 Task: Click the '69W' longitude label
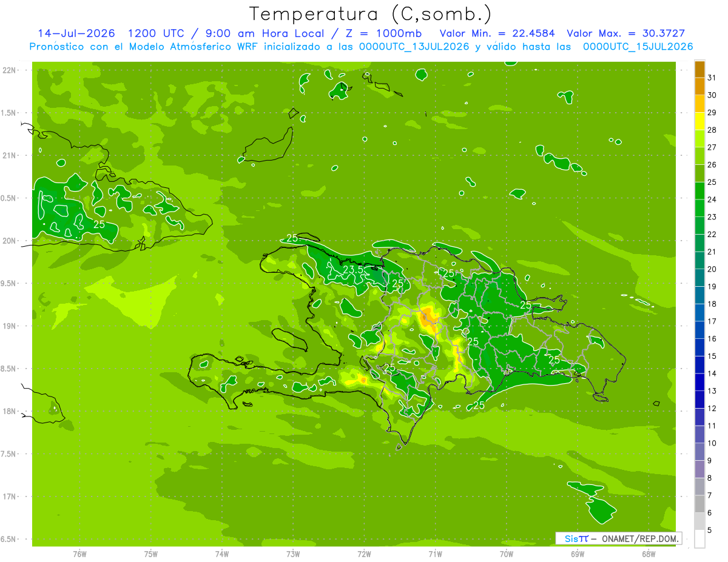tap(578, 554)
